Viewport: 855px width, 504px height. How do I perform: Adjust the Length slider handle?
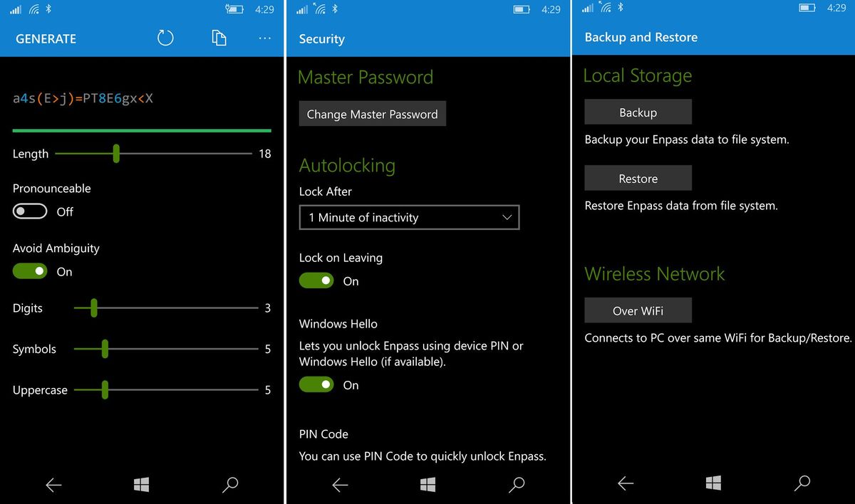tap(115, 154)
